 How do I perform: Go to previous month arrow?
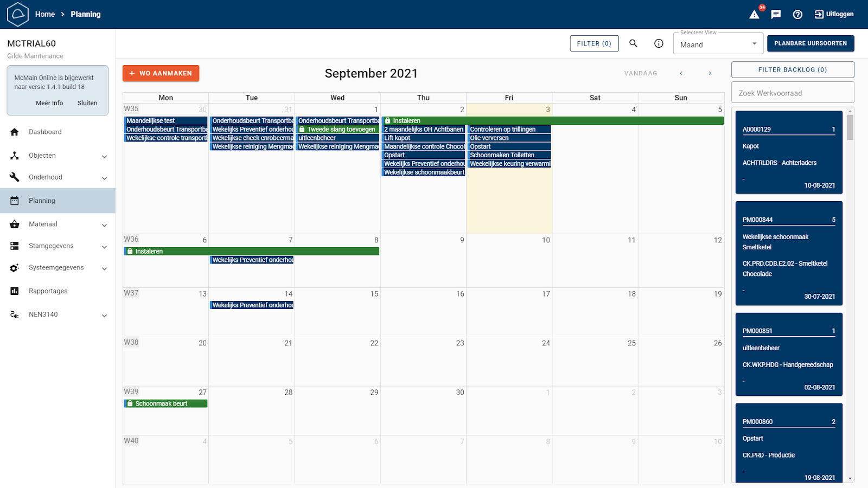[681, 73]
